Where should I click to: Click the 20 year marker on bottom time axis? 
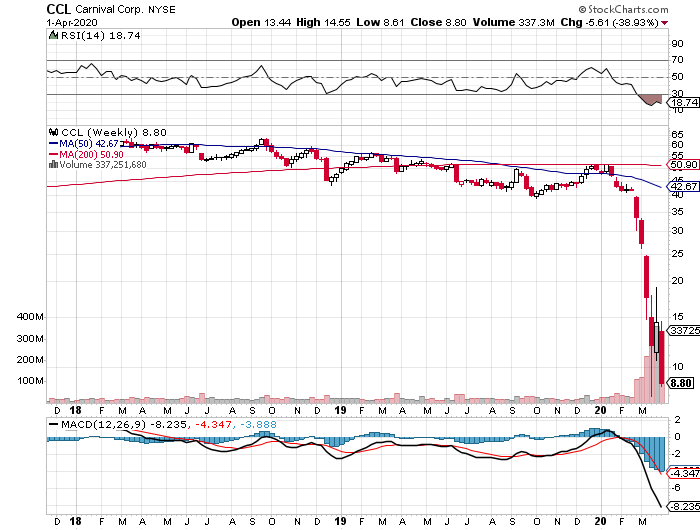point(600,521)
